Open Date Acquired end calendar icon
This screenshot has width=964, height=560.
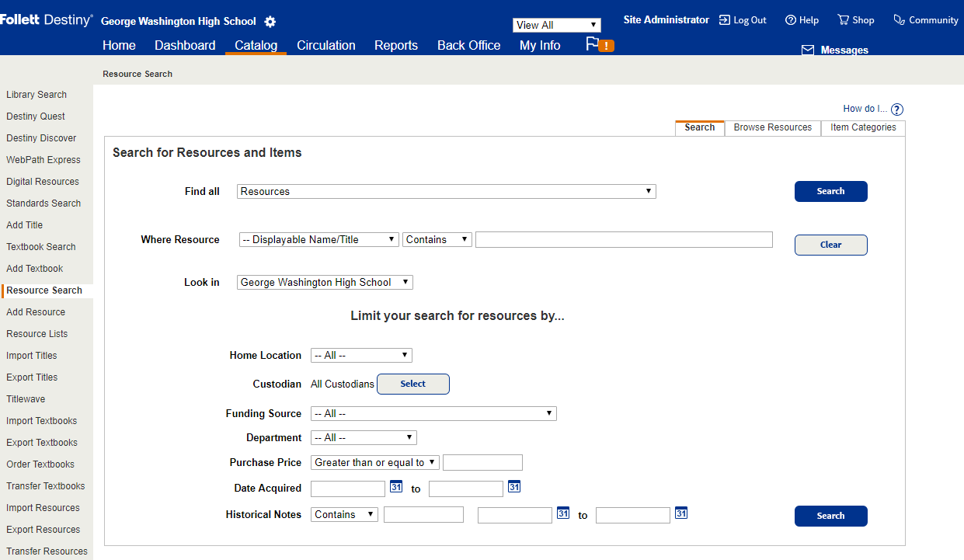click(514, 487)
